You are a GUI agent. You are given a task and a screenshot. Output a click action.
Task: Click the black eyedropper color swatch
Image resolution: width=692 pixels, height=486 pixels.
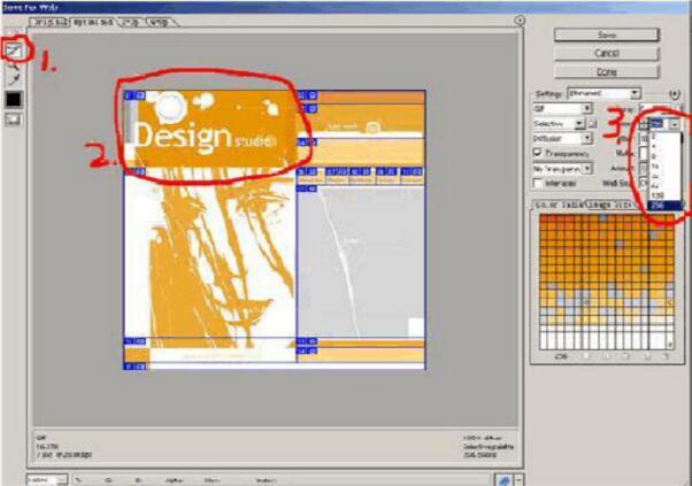(x=15, y=99)
